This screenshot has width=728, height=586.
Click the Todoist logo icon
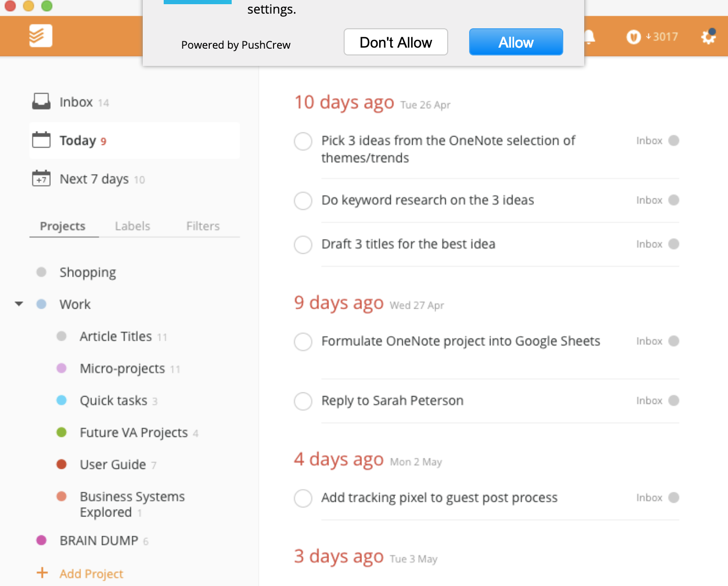click(40, 36)
